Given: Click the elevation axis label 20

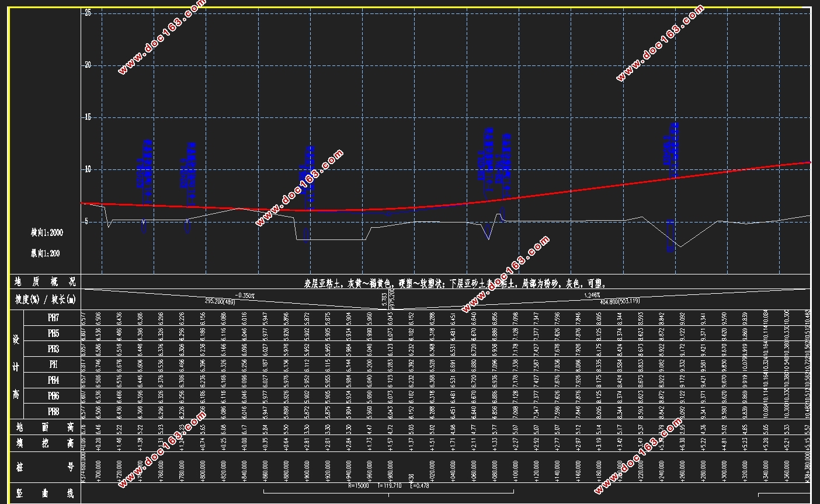Looking at the screenshot, I should pos(88,65).
